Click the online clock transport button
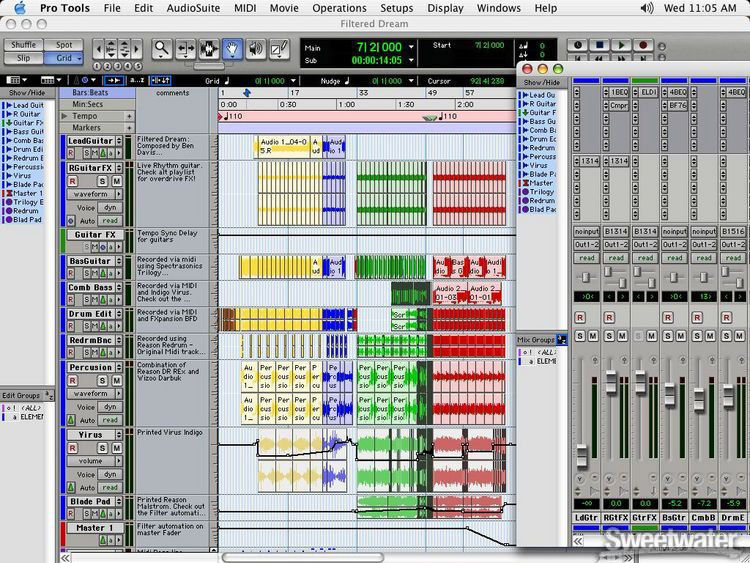The image size is (750, 563). 577,45
